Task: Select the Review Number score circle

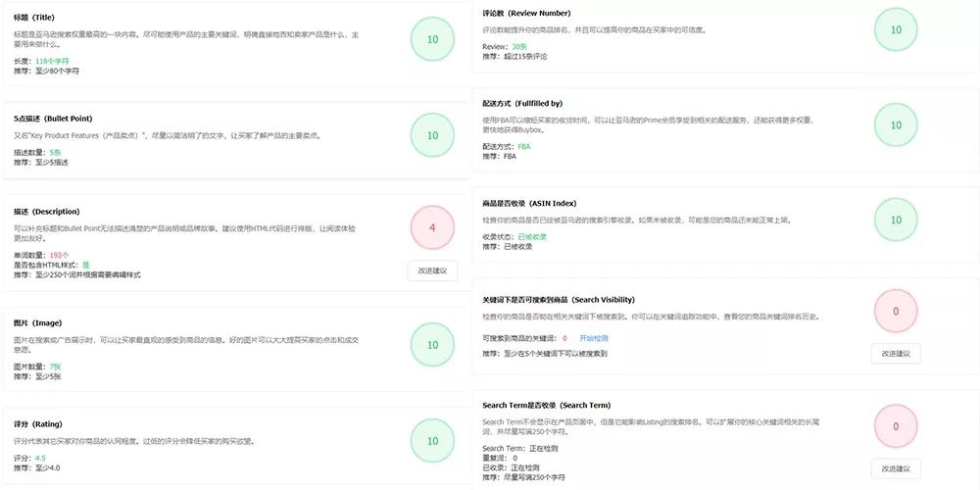Action: click(896, 29)
